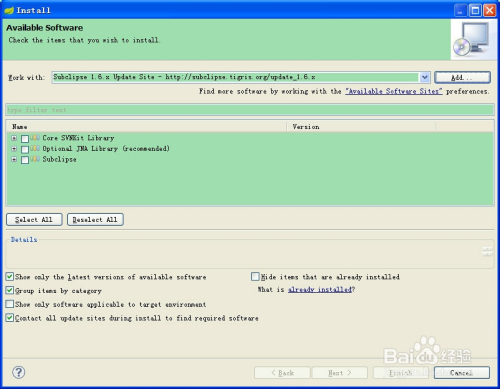
Task: Click the Add... button
Action: tap(462, 77)
